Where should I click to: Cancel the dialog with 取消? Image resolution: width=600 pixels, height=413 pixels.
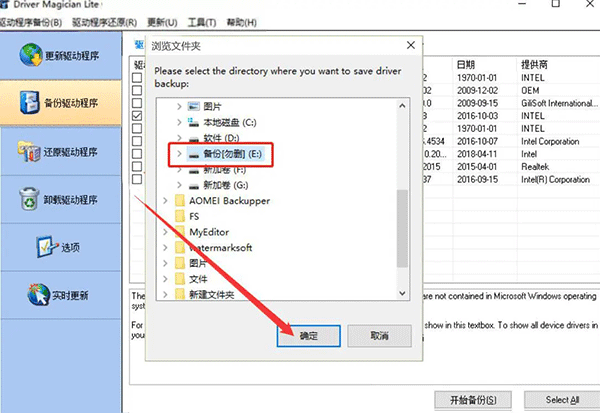tap(379, 336)
